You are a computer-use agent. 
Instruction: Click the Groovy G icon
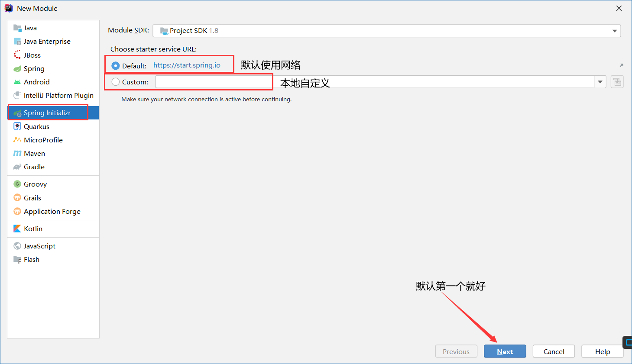tap(17, 184)
